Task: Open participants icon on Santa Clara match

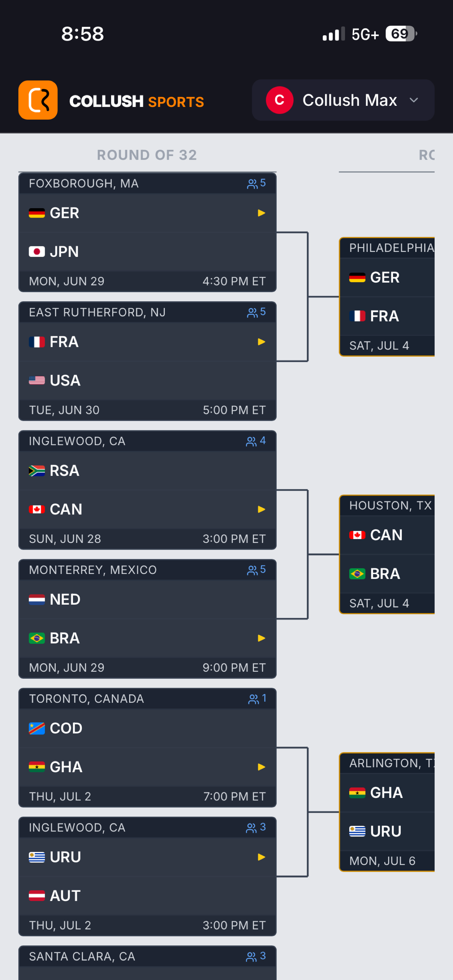Action: tap(251, 956)
